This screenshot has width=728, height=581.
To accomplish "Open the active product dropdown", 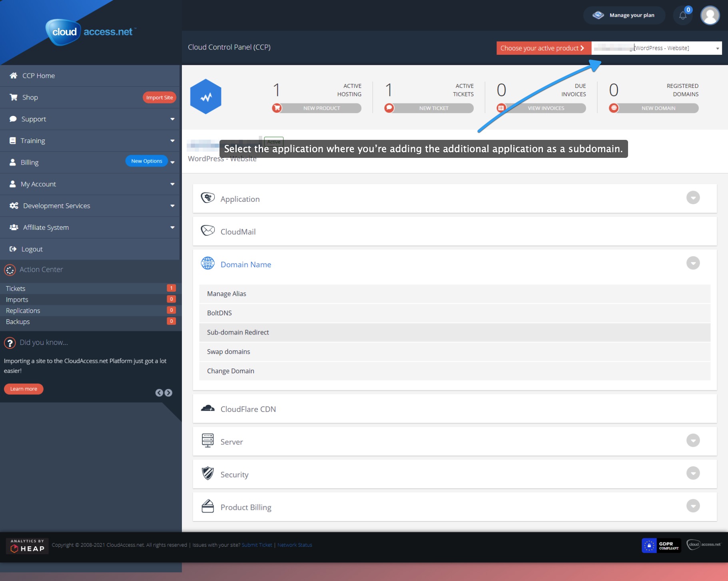I will click(x=657, y=48).
